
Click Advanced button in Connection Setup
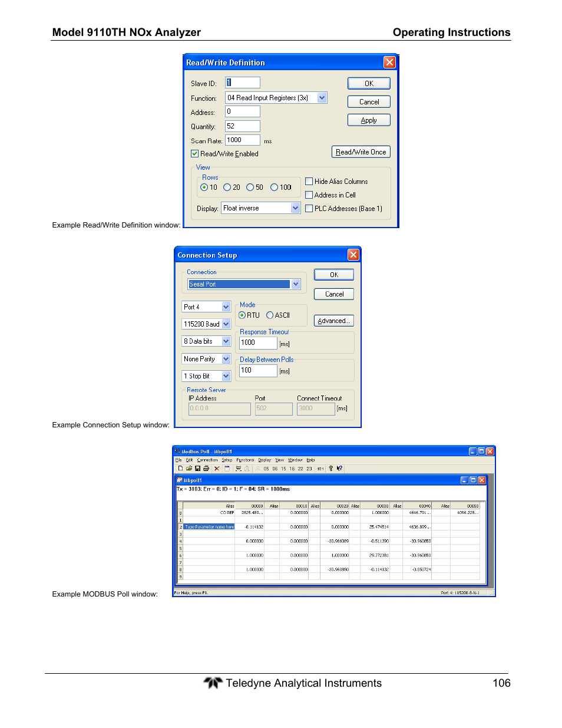tap(334, 321)
